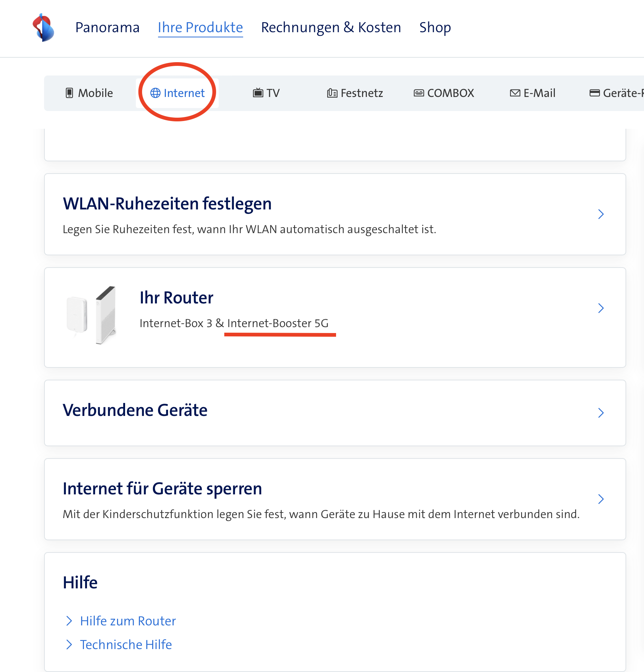Click the landline phone icon for Festnetz
This screenshot has height=672, width=644.
[x=332, y=93]
